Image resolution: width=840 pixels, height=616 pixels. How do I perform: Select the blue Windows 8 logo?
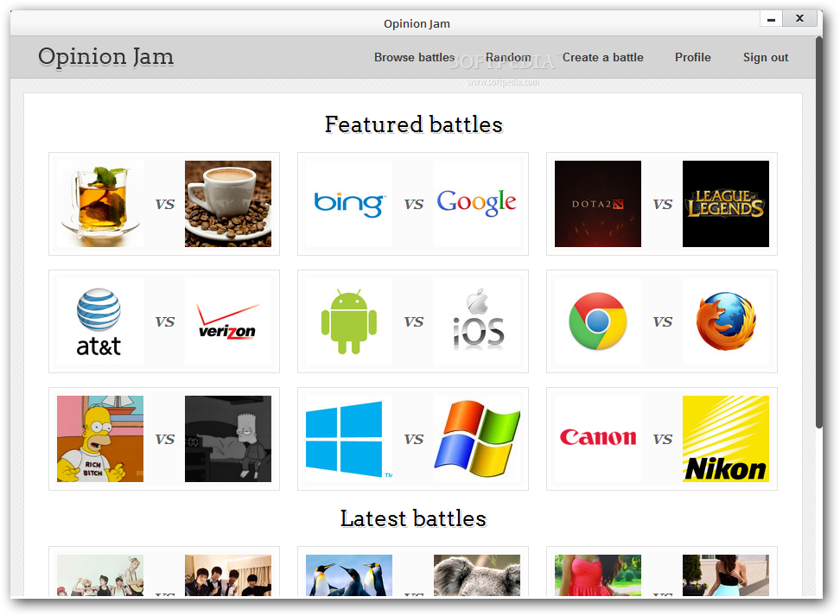[x=349, y=439]
